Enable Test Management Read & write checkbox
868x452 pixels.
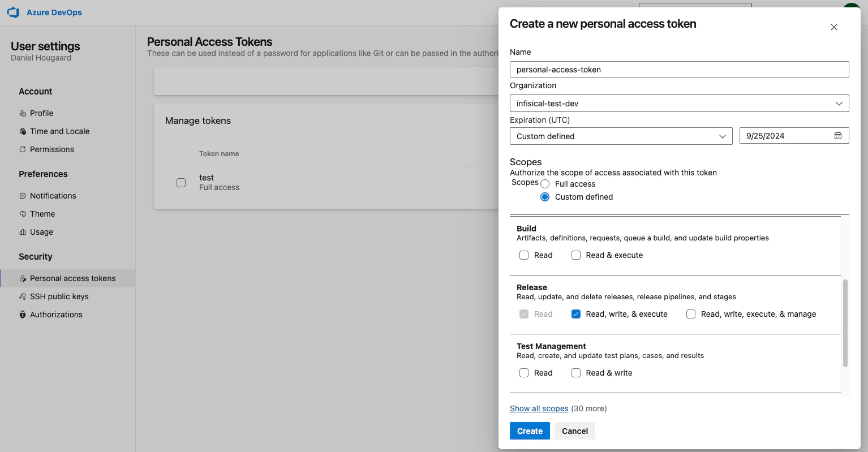576,373
